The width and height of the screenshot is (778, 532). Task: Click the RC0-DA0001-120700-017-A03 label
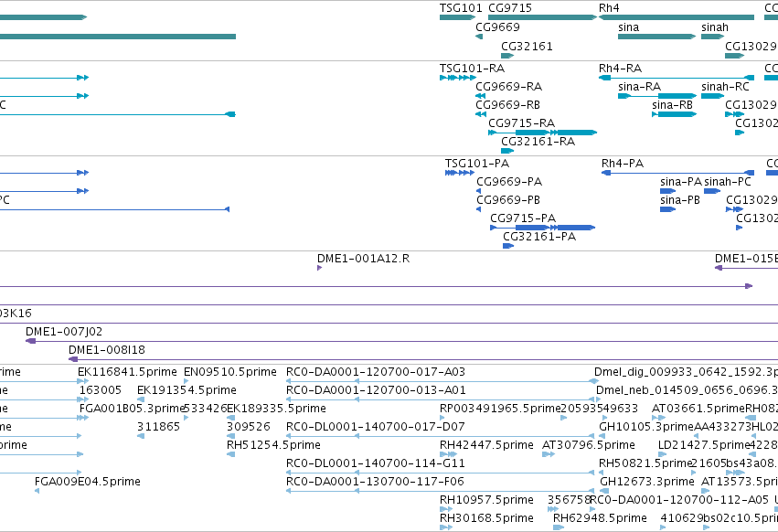coord(376,372)
